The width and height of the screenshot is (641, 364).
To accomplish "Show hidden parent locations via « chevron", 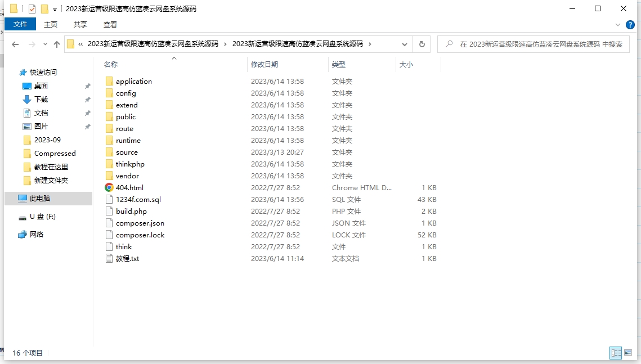I will tap(80, 44).
